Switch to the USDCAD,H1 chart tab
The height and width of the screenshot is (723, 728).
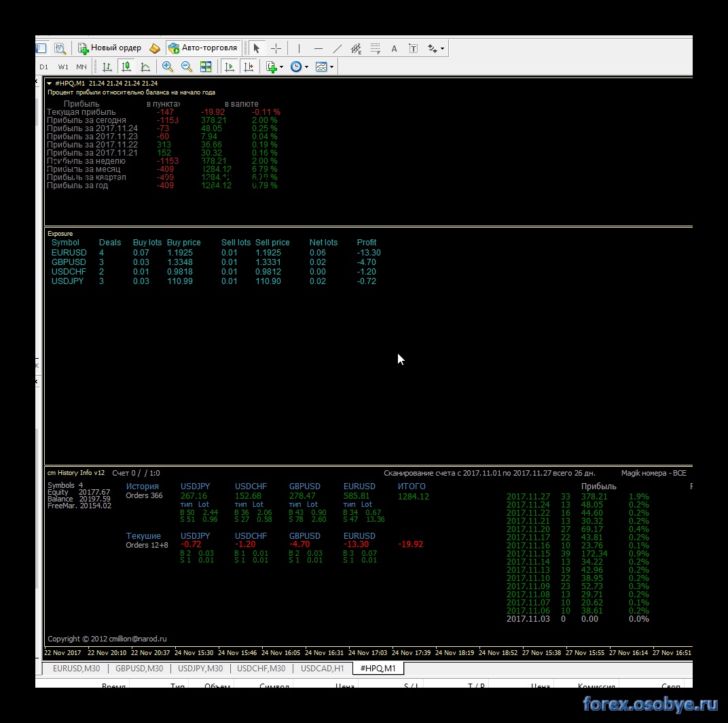322,668
